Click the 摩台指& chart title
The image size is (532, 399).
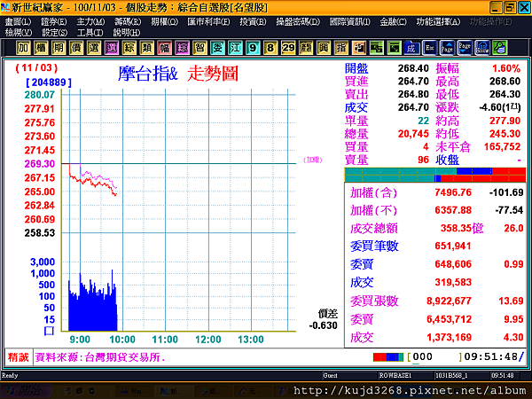[x=148, y=74]
